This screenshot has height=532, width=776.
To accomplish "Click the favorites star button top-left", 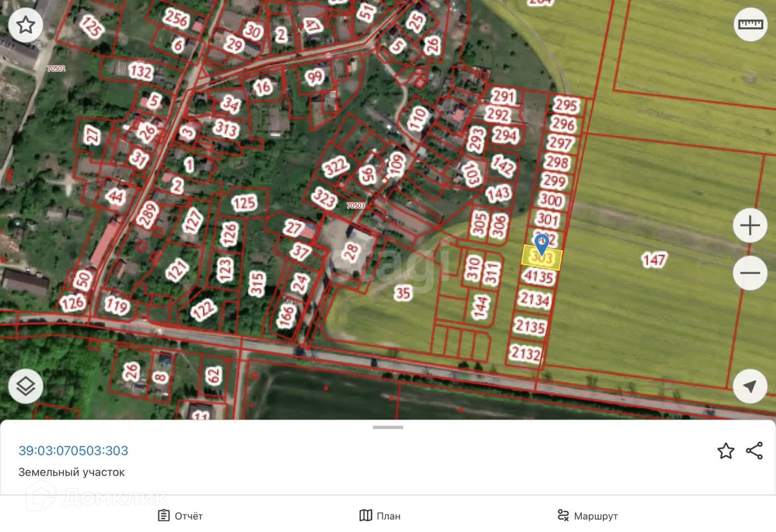I will (x=25, y=25).
